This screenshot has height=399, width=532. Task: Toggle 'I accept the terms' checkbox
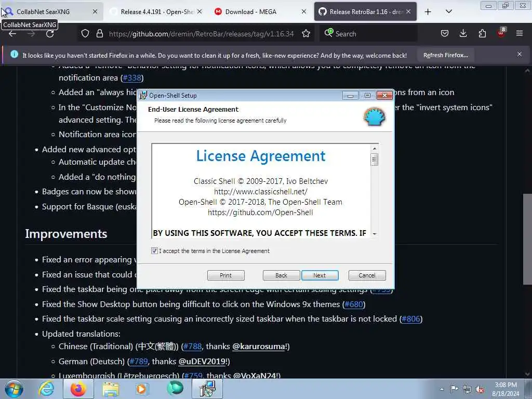pos(154,251)
